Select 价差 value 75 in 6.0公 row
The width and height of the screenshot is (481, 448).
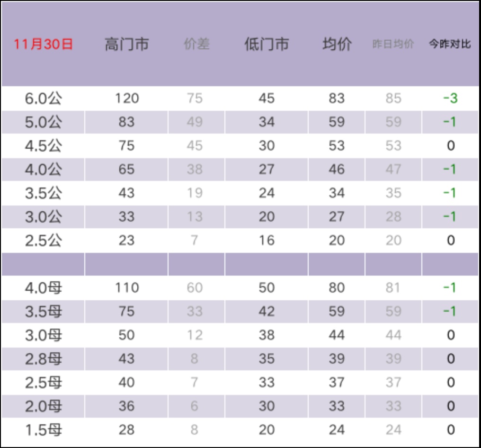point(195,99)
